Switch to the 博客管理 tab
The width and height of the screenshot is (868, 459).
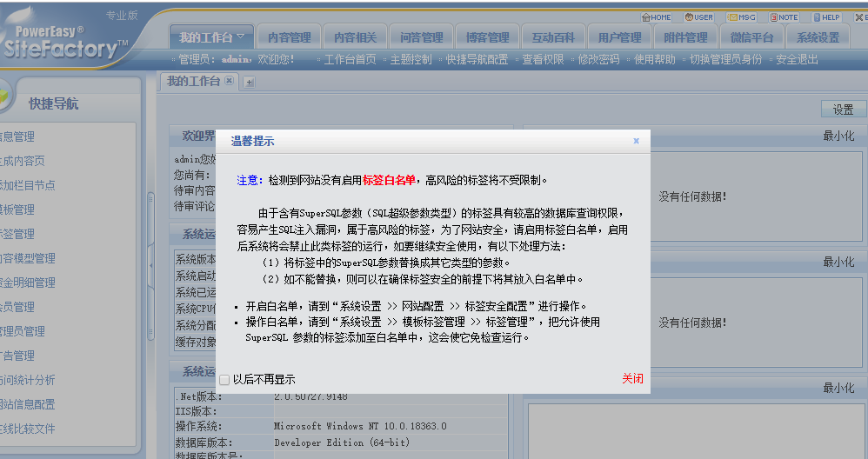pyautogui.click(x=487, y=37)
